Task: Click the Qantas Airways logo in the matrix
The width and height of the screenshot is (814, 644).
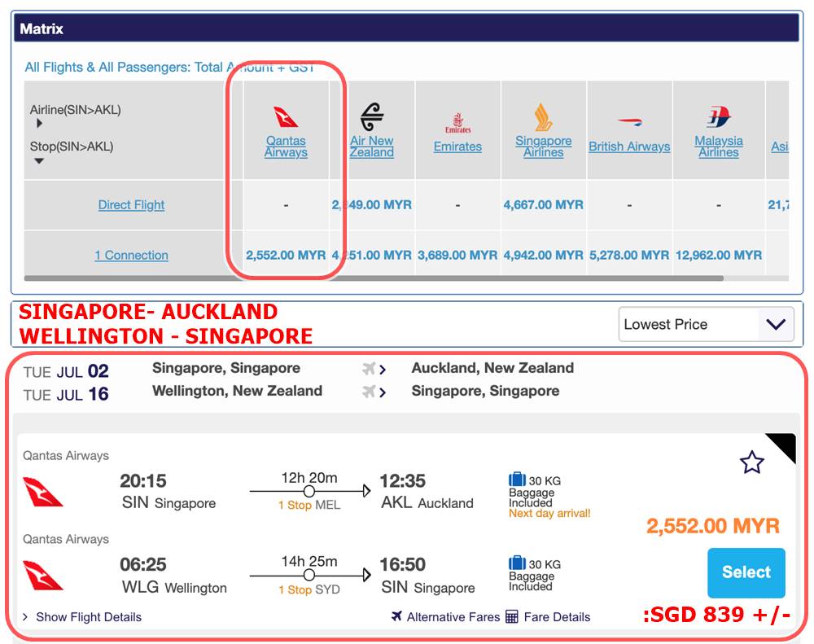Action: tap(286, 117)
